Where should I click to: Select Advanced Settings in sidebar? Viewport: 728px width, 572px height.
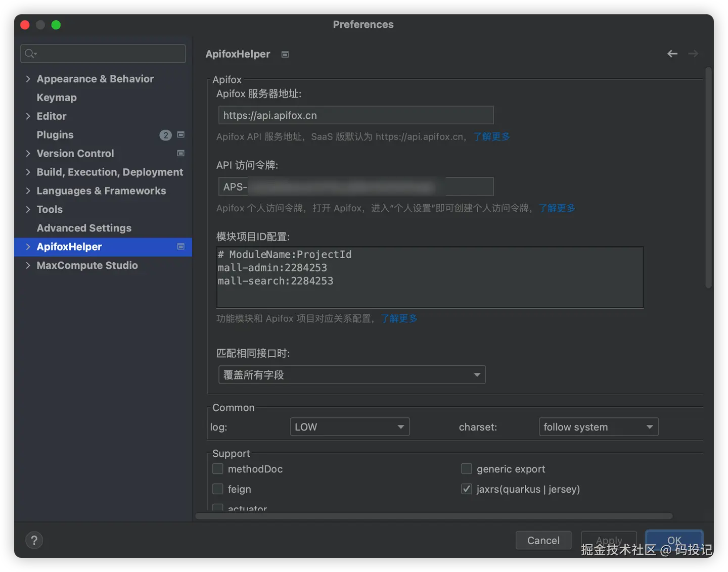click(84, 228)
